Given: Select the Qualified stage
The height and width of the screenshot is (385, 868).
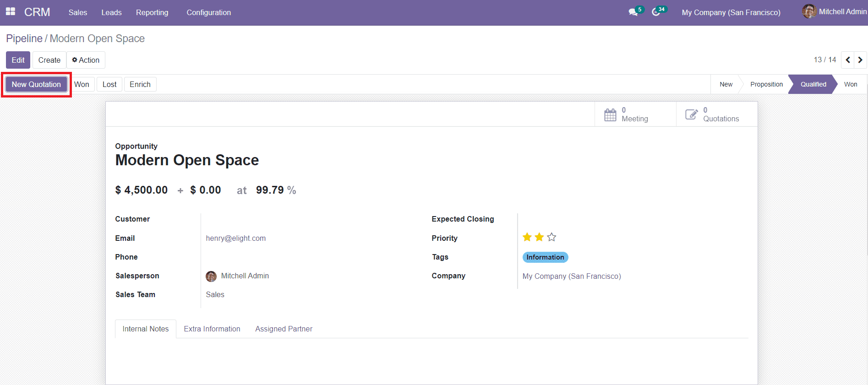Looking at the screenshot, I should pos(813,84).
